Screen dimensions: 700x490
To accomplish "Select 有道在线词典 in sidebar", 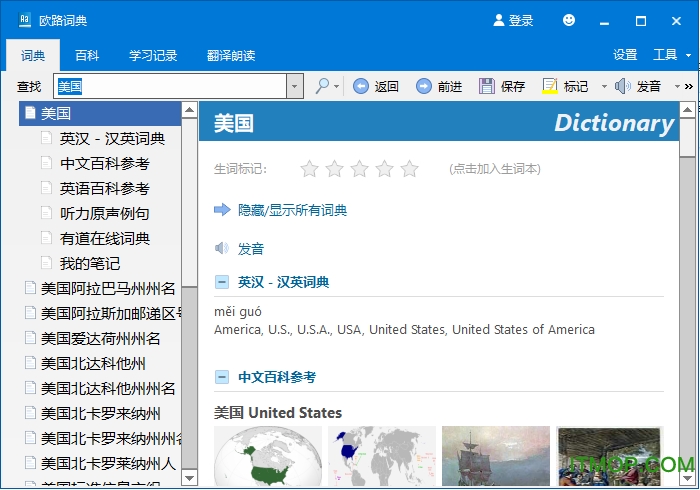I will [104, 238].
